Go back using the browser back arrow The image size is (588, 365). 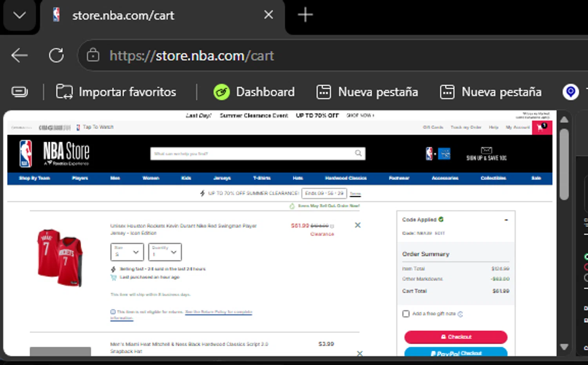click(19, 55)
